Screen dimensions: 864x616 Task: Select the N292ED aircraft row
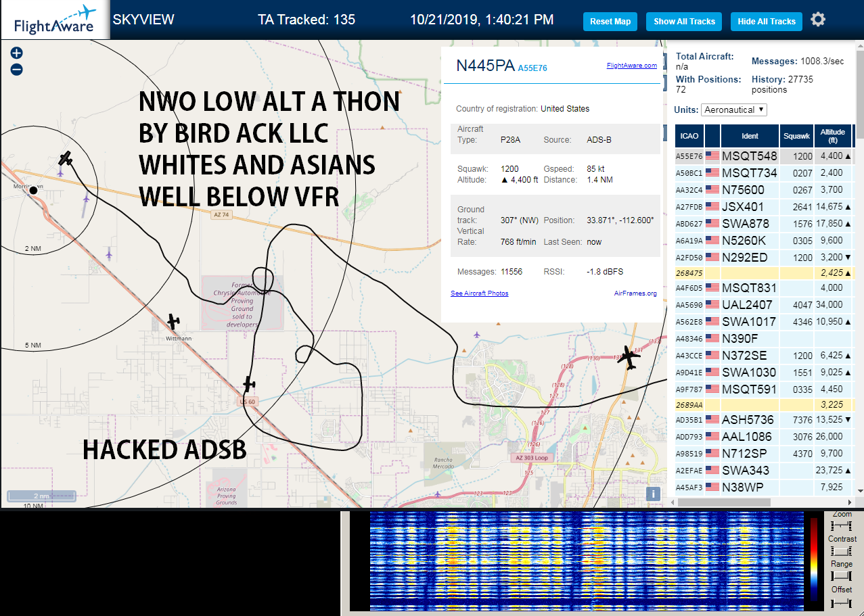764,258
